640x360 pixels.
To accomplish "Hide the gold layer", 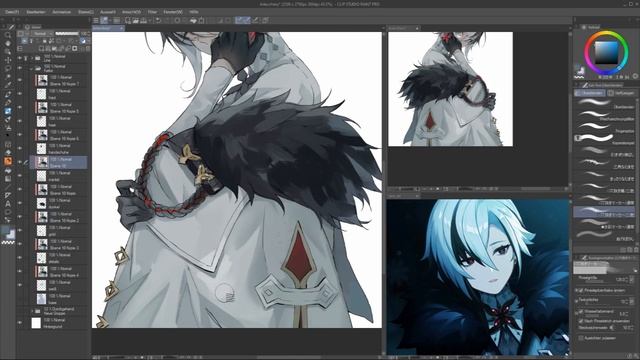I will pos(20,230).
